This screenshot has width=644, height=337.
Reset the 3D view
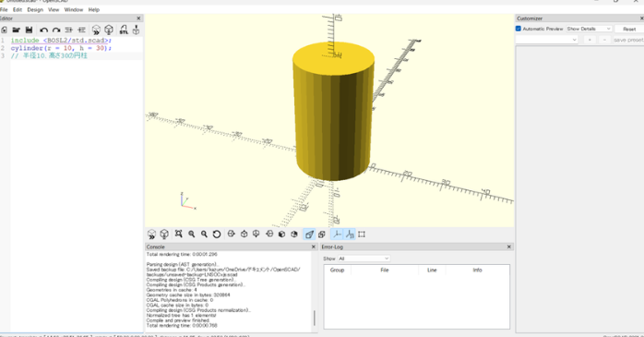click(217, 235)
